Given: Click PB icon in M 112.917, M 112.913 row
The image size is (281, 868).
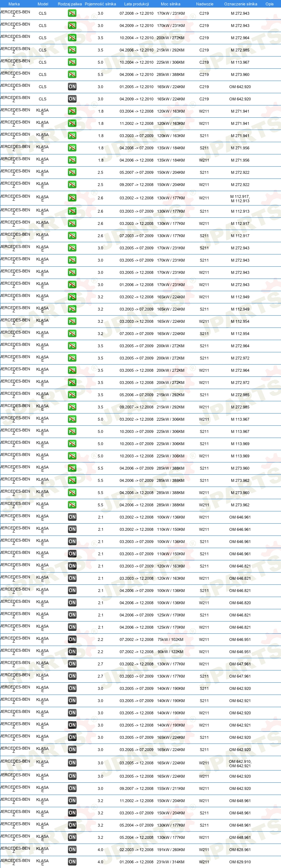Looking at the screenshot, I should pos(72,198).
